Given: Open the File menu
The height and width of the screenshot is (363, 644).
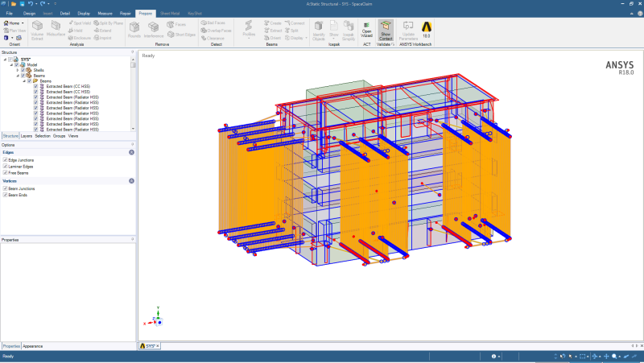Looking at the screenshot, I should click(9, 14).
